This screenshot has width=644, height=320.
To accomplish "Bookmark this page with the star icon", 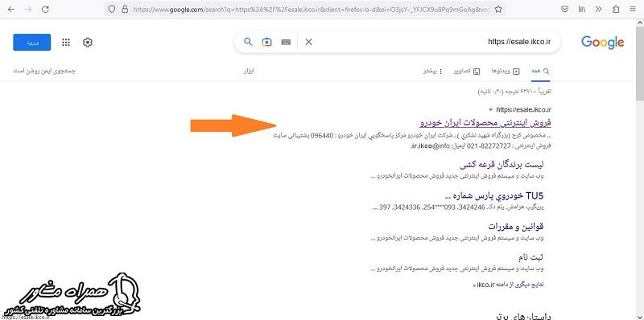I will (498, 9).
